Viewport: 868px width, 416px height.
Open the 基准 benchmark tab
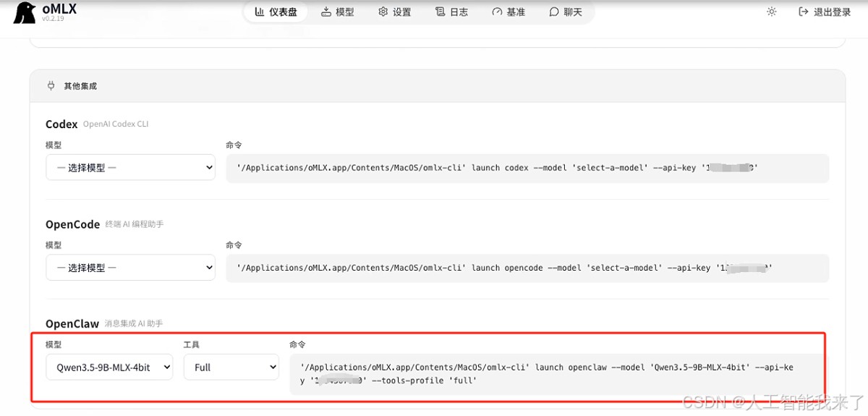(x=509, y=12)
